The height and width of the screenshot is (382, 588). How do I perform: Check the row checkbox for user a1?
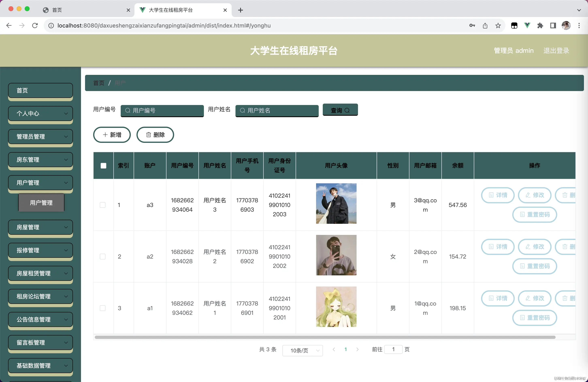click(102, 308)
